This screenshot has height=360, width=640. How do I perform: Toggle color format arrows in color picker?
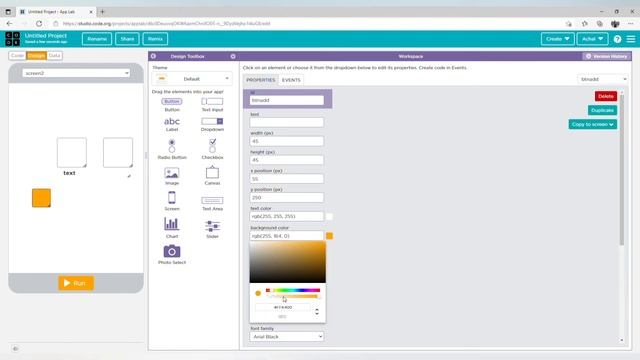pos(317,311)
